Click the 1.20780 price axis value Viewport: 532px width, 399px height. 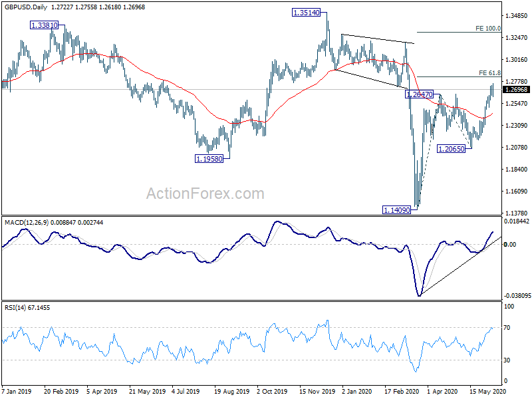[517, 148]
